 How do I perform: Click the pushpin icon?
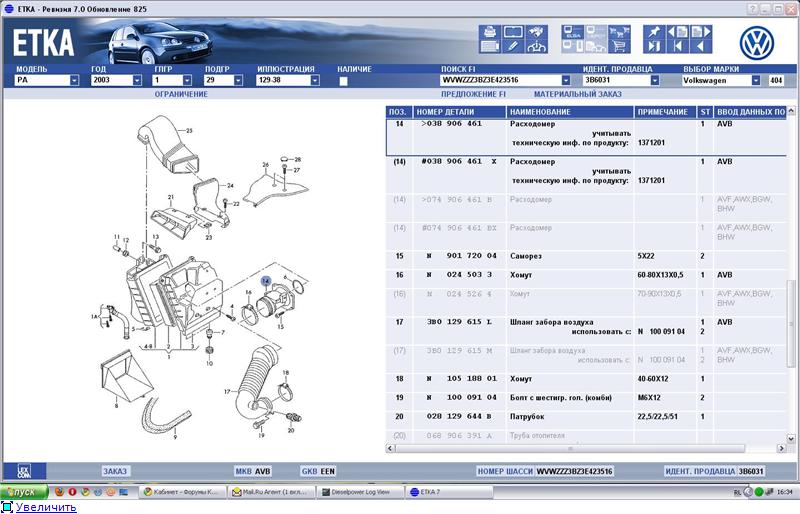tap(654, 32)
